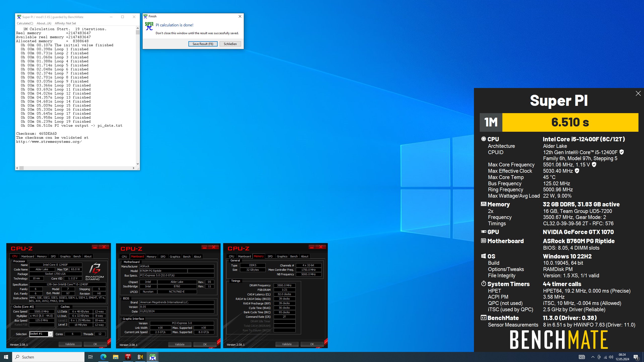Viewport: 644px width, 362px height.
Task: Activate the Super PI taskbar icon
Action: pyautogui.click(x=152, y=357)
